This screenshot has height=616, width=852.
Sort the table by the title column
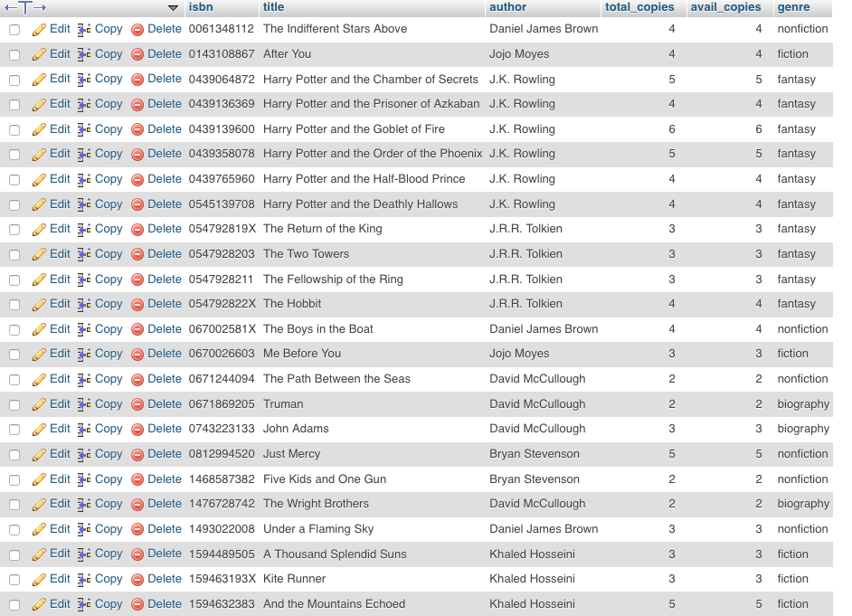click(x=273, y=7)
